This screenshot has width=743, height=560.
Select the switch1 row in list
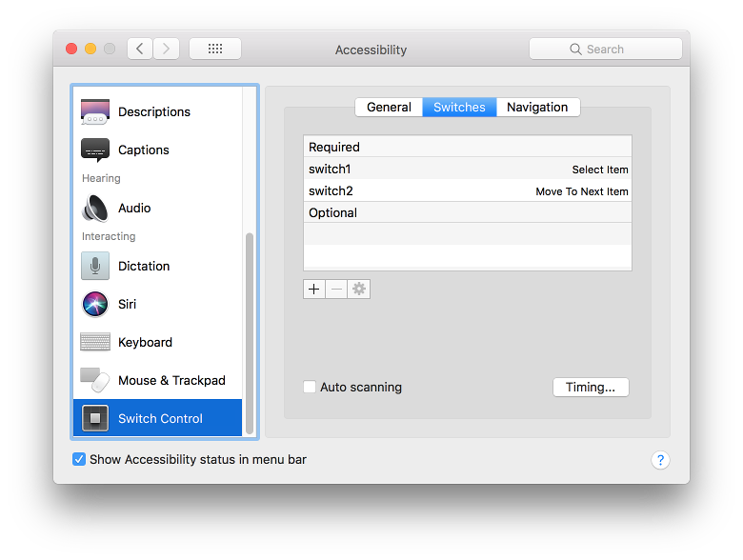pyautogui.click(x=467, y=169)
